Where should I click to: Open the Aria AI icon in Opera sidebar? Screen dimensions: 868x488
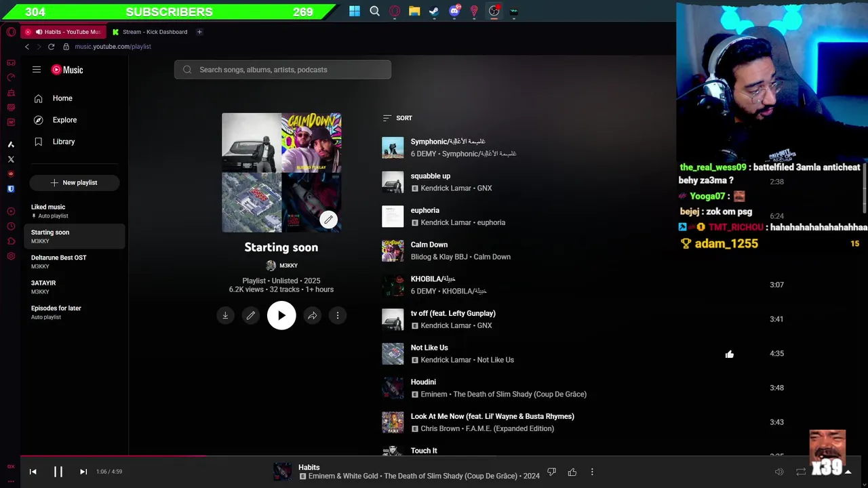point(11,144)
